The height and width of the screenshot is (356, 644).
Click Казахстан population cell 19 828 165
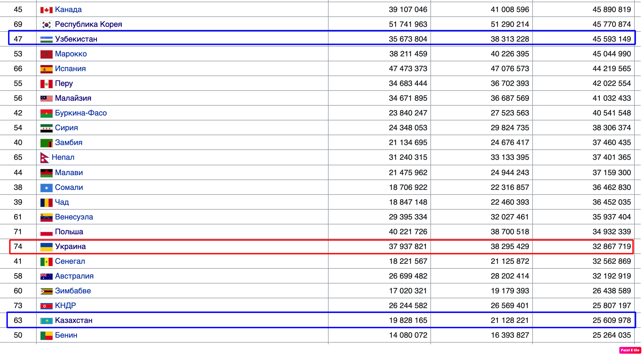pyautogui.click(x=408, y=320)
